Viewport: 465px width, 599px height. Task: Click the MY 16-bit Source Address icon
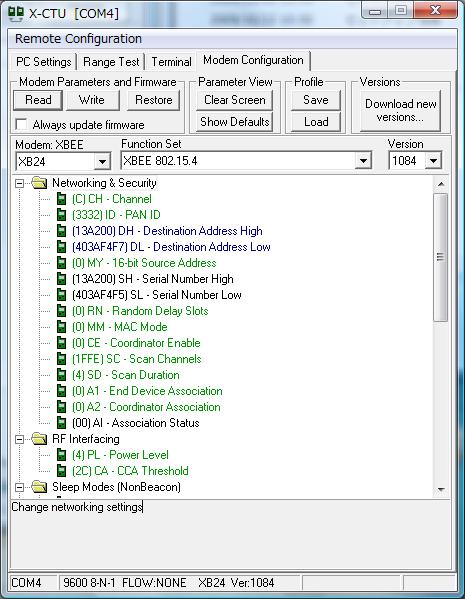(x=61, y=263)
